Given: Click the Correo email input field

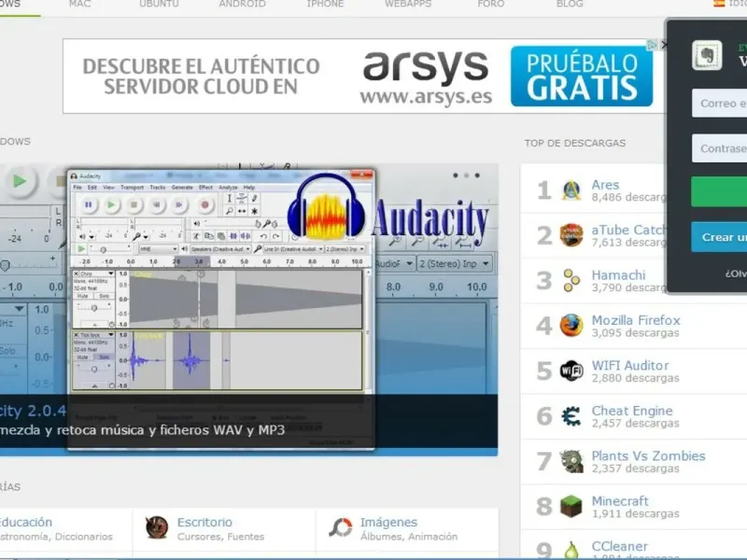Looking at the screenshot, I should click(719, 103).
